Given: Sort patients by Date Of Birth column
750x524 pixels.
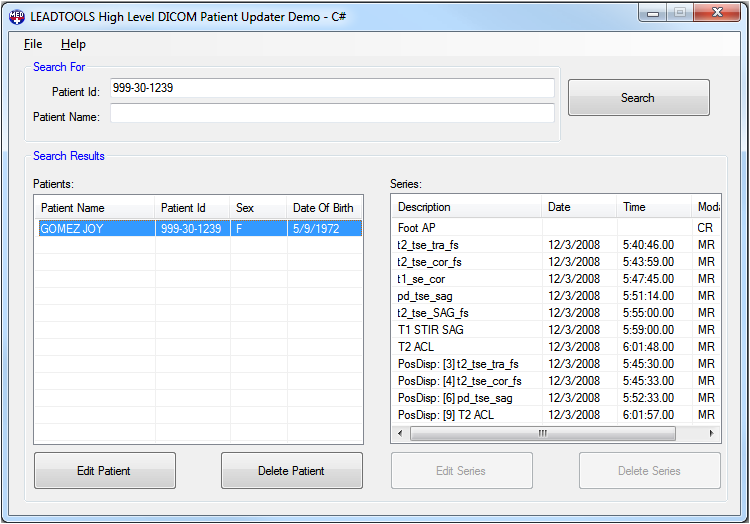Looking at the screenshot, I should click(323, 208).
